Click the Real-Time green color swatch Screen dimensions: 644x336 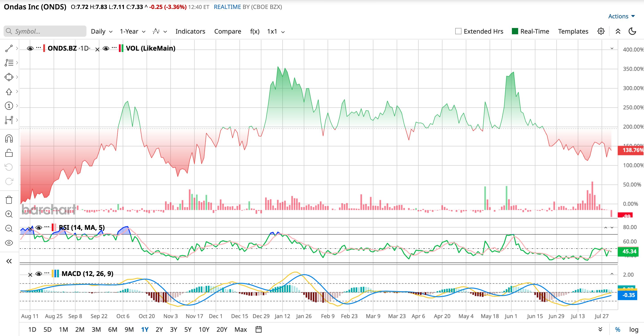(x=515, y=31)
